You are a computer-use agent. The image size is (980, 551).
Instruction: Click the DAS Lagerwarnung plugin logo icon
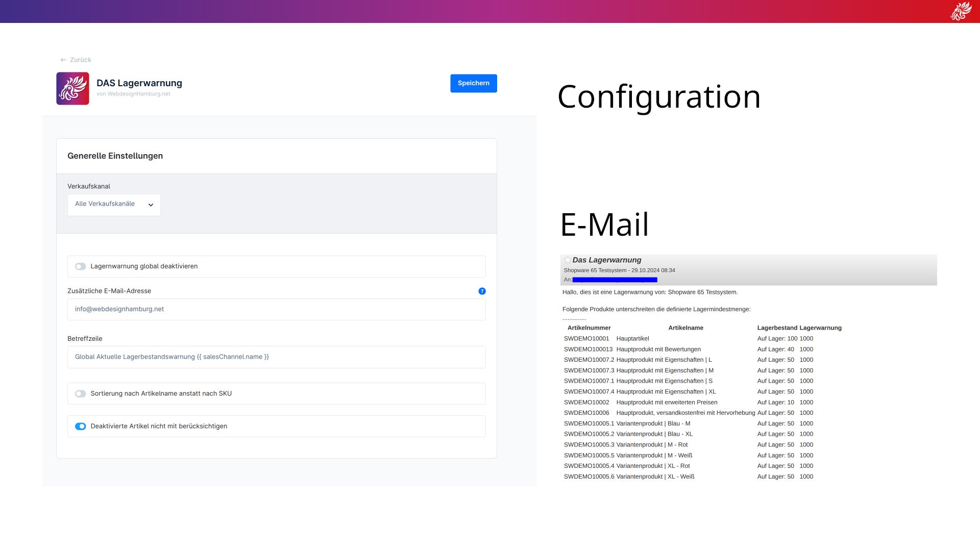coord(72,88)
